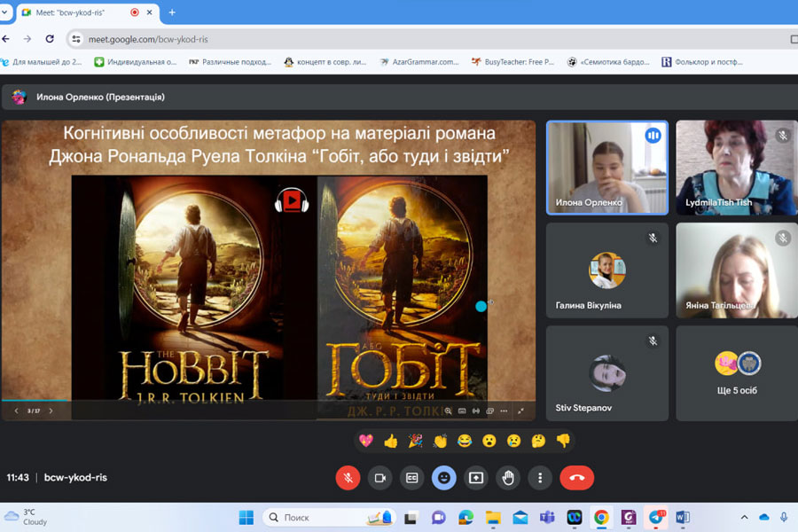Send the pink heart reaction
The width and height of the screenshot is (798, 532).
click(365, 441)
